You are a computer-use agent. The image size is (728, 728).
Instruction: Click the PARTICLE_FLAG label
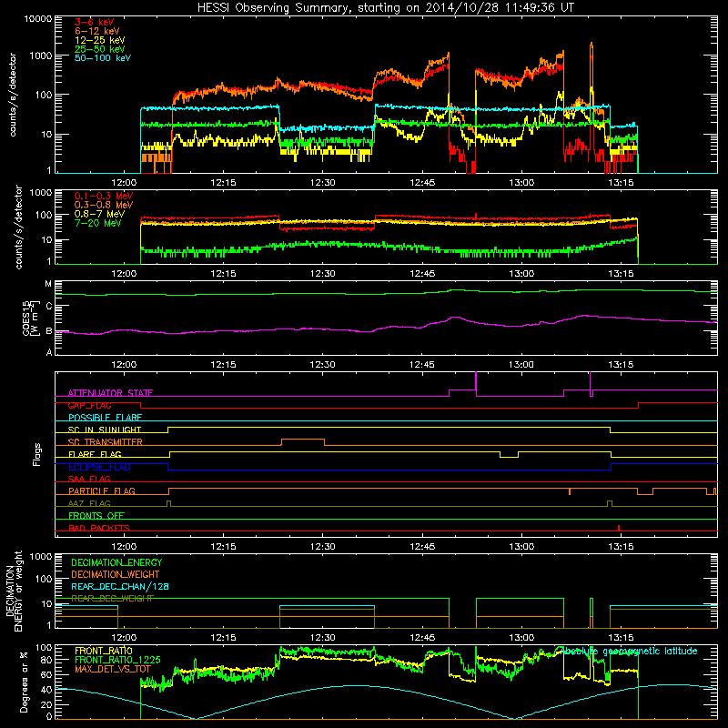(102, 491)
